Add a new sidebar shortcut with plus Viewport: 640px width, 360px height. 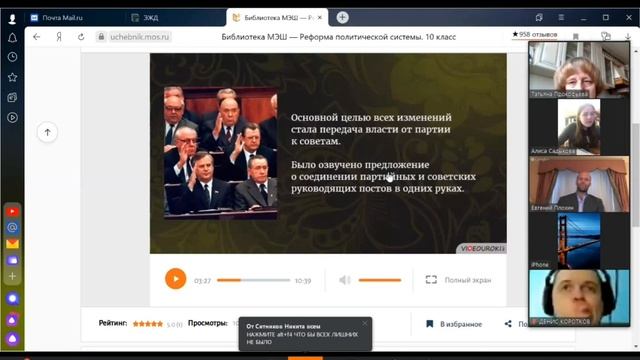(12, 276)
